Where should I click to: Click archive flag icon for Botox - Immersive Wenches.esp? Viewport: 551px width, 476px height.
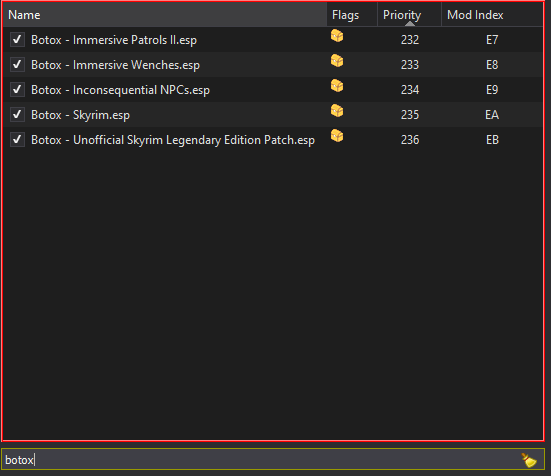coord(337,61)
